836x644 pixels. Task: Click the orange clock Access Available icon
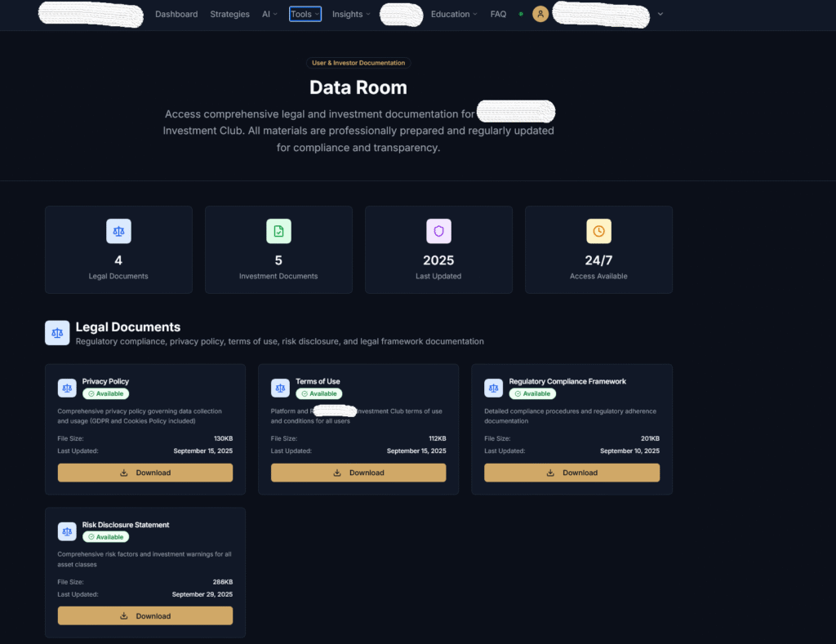click(598, 231)
